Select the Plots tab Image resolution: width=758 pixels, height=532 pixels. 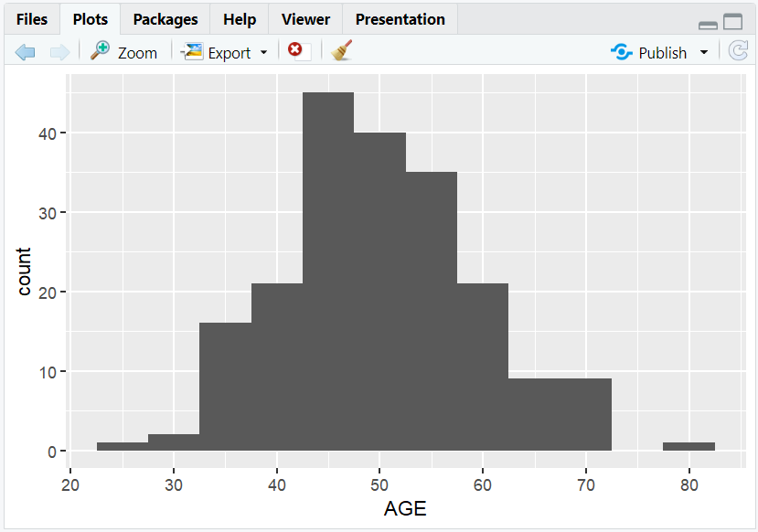(x=89, y=18)
